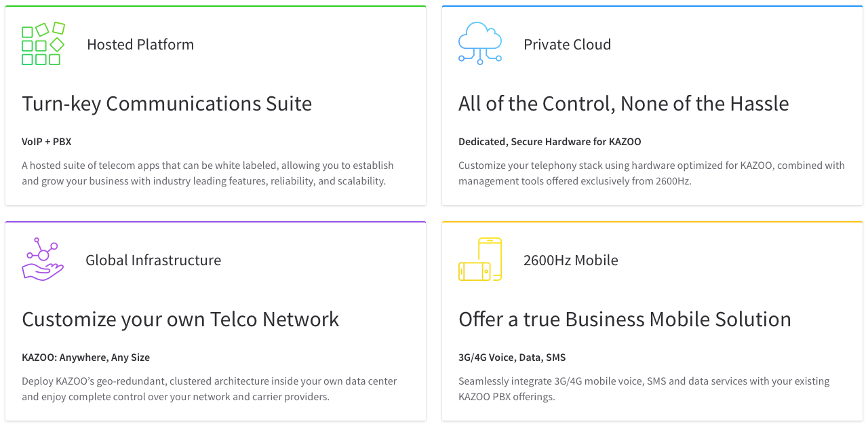868x426 pixels.
Task: Click the VoIP + PBX subheading
Action: click(47, 142)
